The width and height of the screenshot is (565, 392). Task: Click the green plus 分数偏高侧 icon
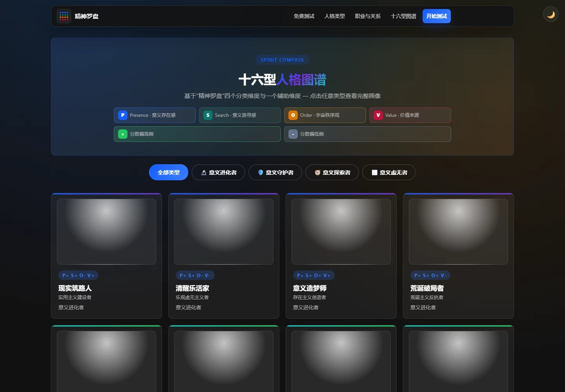(x=123, y=134)
